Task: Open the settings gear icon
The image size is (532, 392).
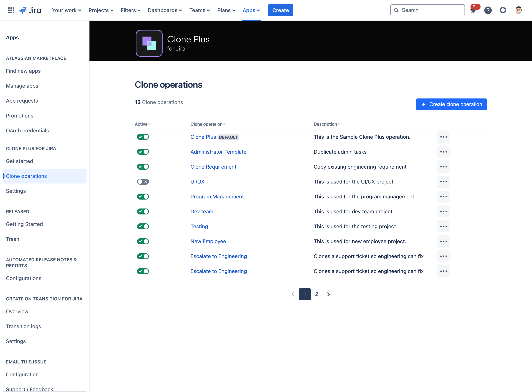Action: click(x=503, y=10)
